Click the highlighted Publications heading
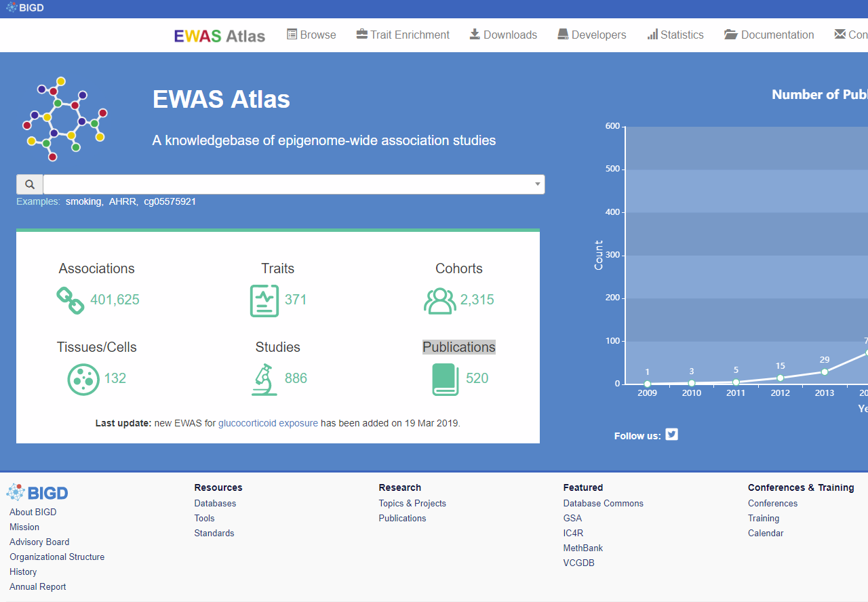Screen dimensions: 868x602 point(459,347)
